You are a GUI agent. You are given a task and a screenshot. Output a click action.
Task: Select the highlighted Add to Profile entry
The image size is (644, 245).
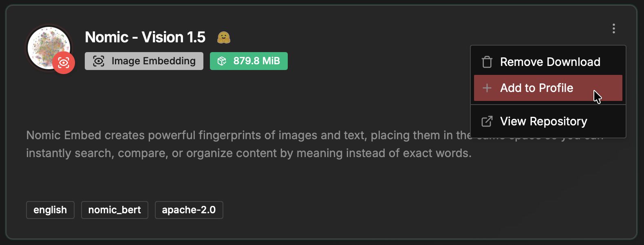coord(537,88)
